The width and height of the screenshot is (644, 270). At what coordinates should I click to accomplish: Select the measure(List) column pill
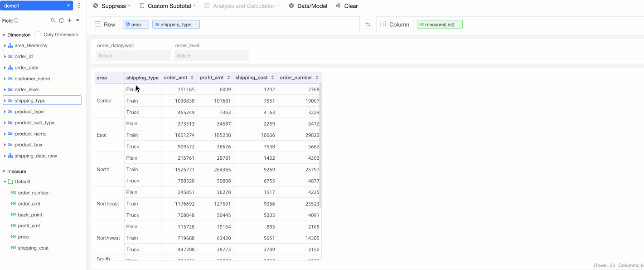439,25
